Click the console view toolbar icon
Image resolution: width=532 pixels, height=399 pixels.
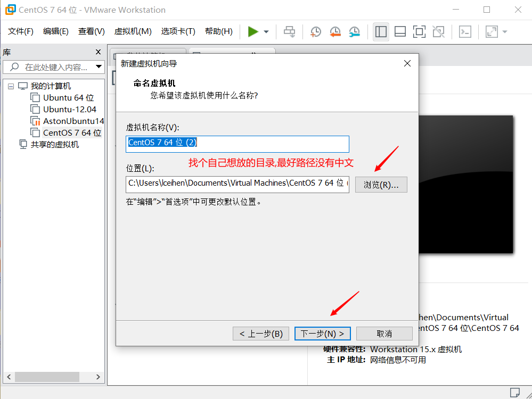[x=465, y=32]
